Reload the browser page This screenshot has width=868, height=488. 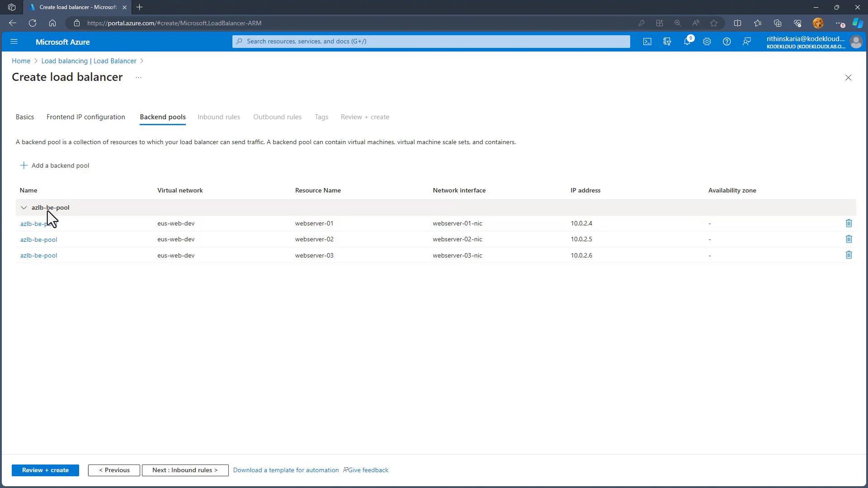tap(33, 23)
